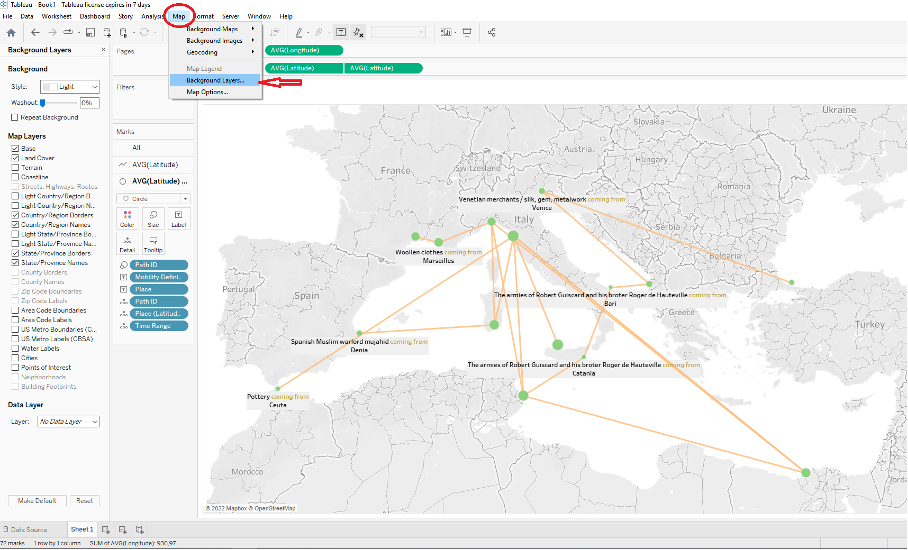
Task: Select the AVG(Latitude) line marks row
Action: [153, 164]
